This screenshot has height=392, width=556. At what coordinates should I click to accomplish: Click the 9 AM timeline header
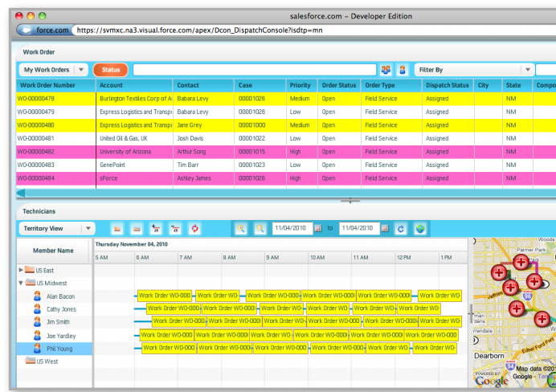[x=287, y=258]
